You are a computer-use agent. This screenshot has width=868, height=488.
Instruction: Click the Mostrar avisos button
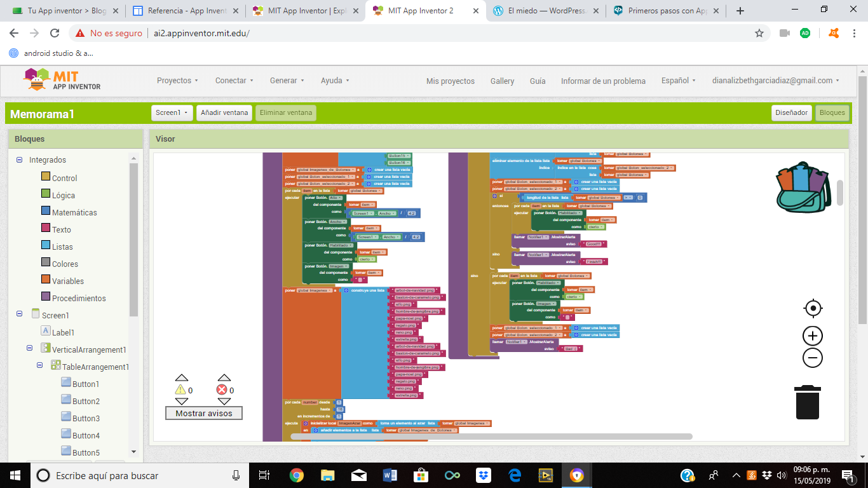203,413
